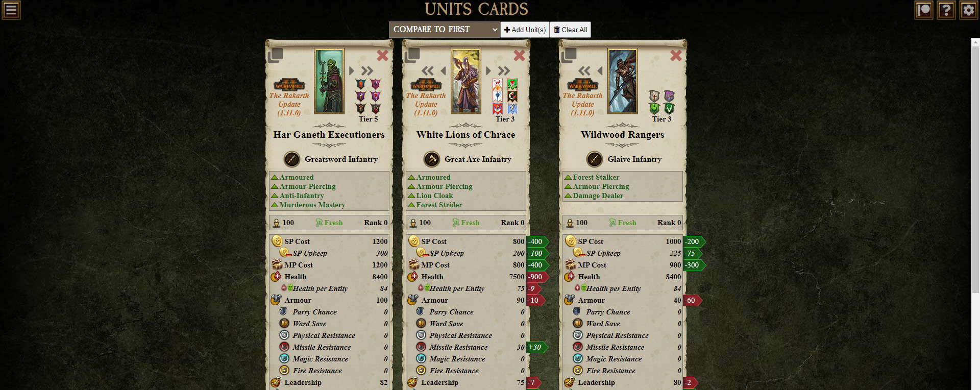The image size is (980, 390).
Task: Remove the White Lions of Chrace card
Action: (x=519, y=55)
